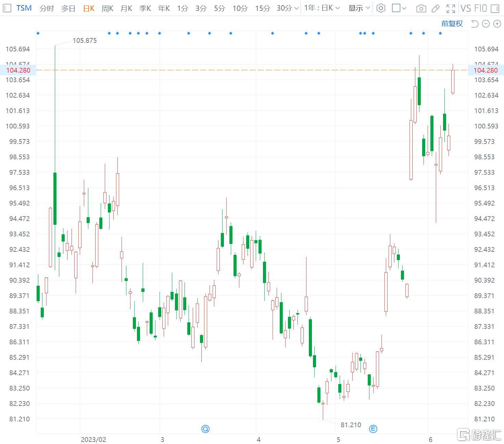Viewport: 504px width, 444px height.
Task: Click the 前复权 adjustment mode link
Action: [452, 24]
